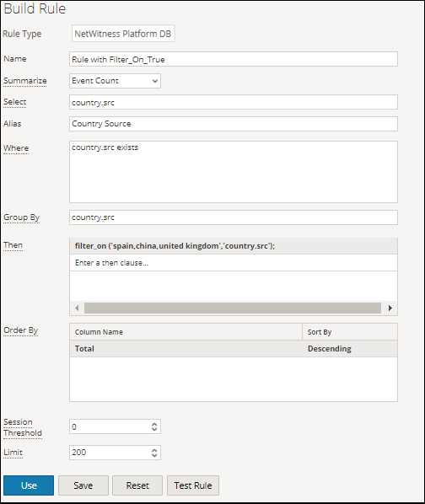Run Test Rule

[193, 485]
